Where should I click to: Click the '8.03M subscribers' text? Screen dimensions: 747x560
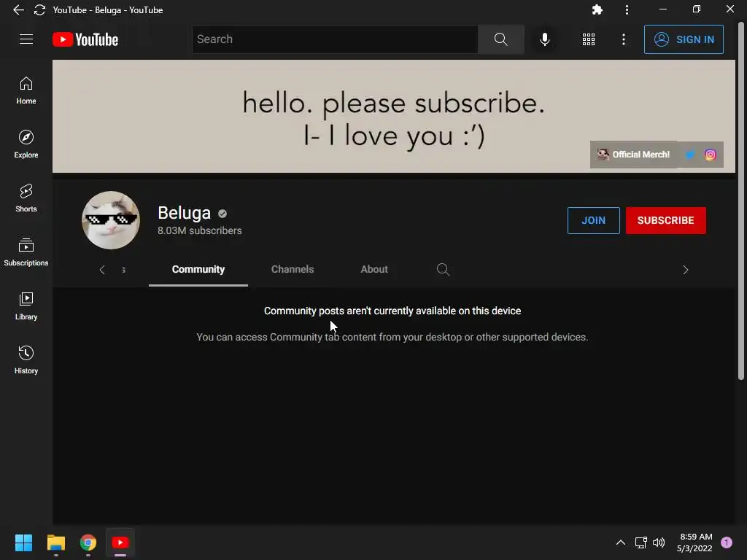tap(200, 230)
